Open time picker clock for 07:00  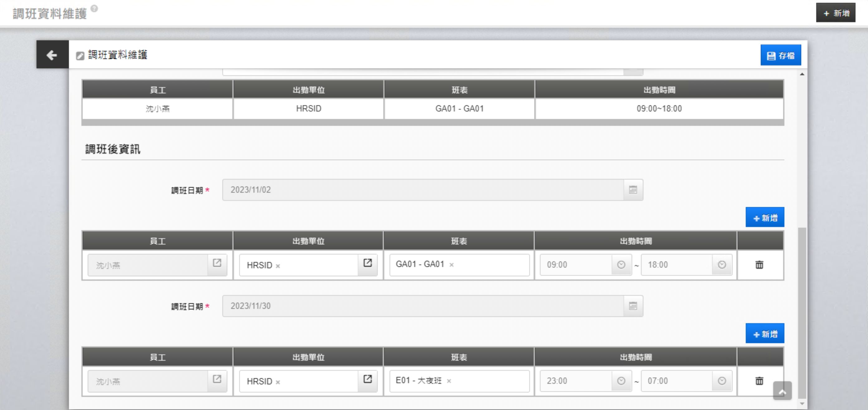click(722, 381)
